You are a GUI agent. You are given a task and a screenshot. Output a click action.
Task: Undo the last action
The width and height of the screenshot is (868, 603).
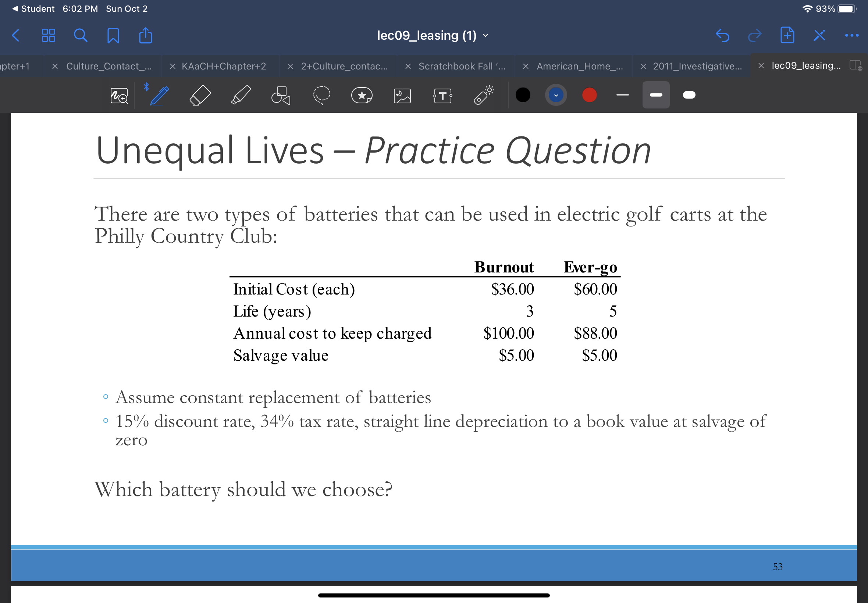[x=722, y=35]
